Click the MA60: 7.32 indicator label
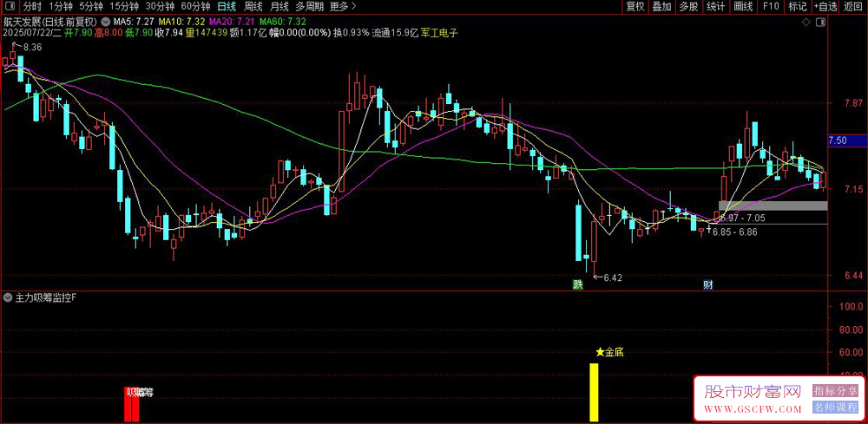 [x=282, y=22]
